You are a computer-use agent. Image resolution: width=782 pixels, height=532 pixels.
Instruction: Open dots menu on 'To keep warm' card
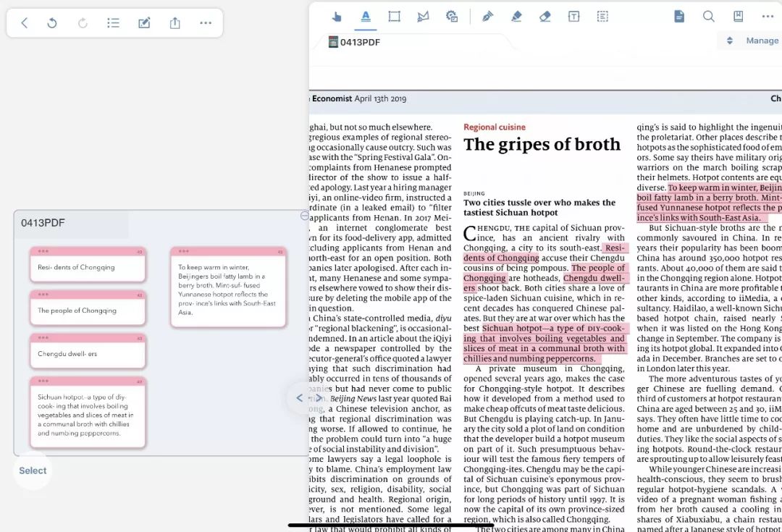pyautogui.click(x=184, y=251)
